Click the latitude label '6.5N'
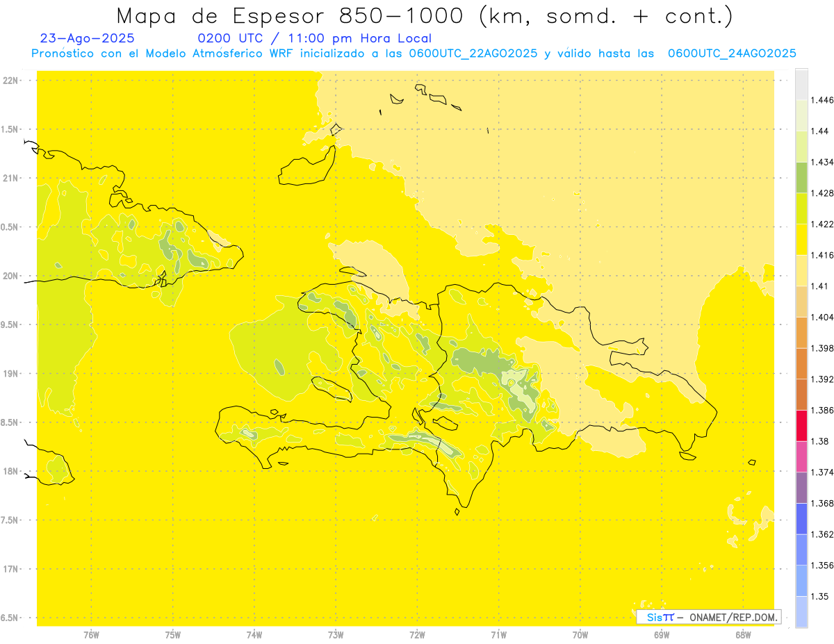The height and width of the screenshot is (644, 834). [10, 618]
